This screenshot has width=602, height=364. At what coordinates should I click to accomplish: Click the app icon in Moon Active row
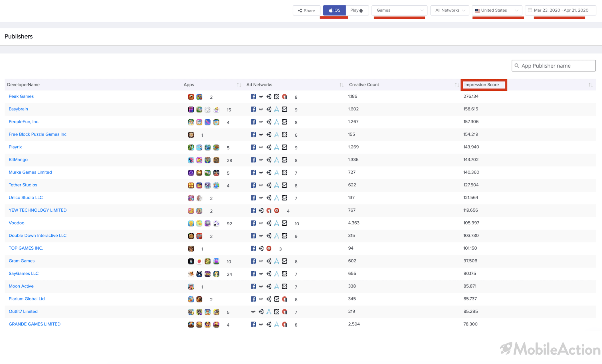(x=191, y=287)
